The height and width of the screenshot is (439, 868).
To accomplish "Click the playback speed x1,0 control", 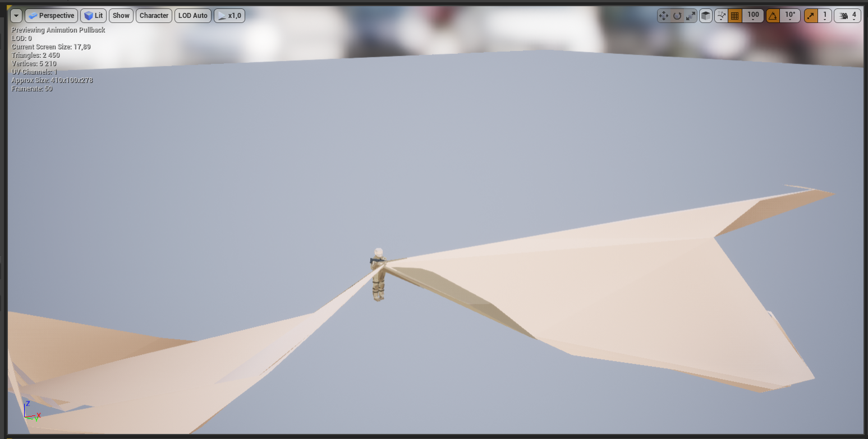I will click(x=229, y=15).
